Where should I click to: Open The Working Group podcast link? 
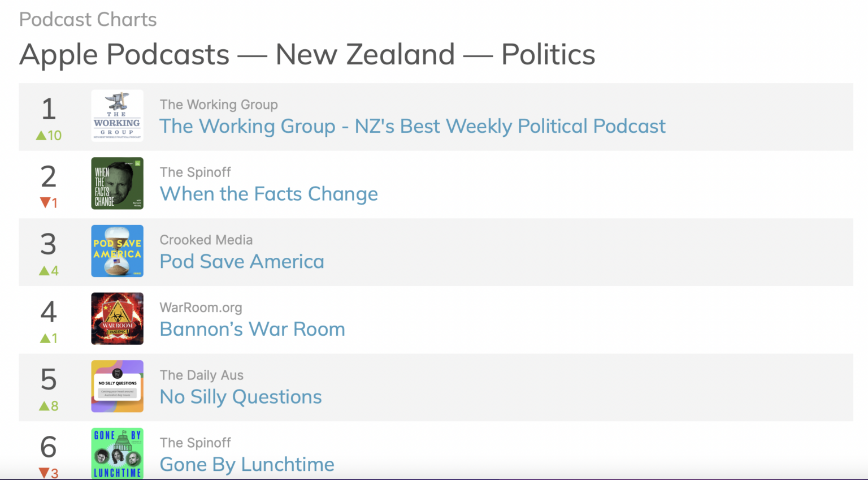(x=413, y=126)
